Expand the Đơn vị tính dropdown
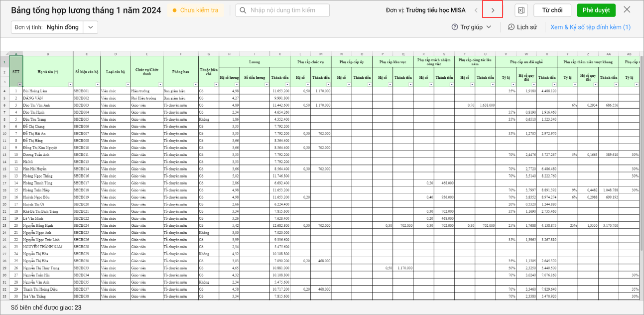 tap(90, 27)
